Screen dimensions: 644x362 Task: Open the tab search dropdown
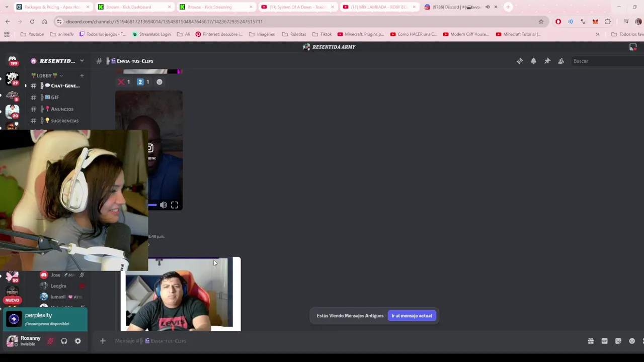[7, 7]
